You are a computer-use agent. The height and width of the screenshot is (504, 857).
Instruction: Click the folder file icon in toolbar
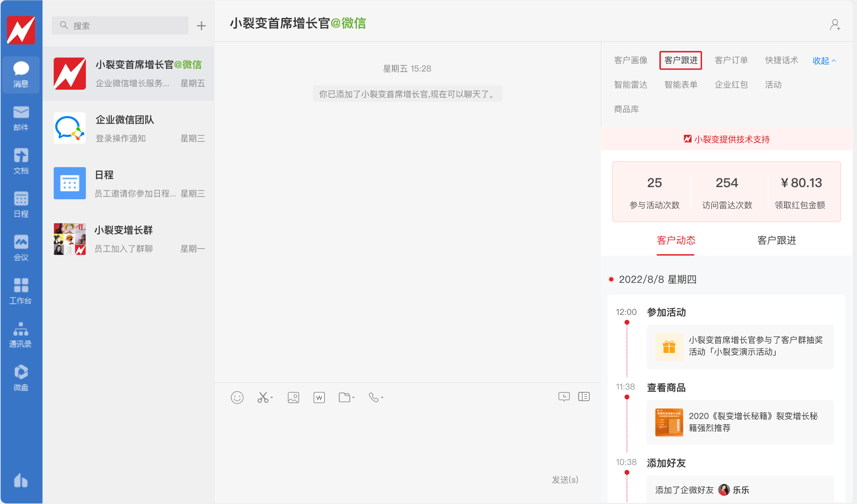point(344,397)
